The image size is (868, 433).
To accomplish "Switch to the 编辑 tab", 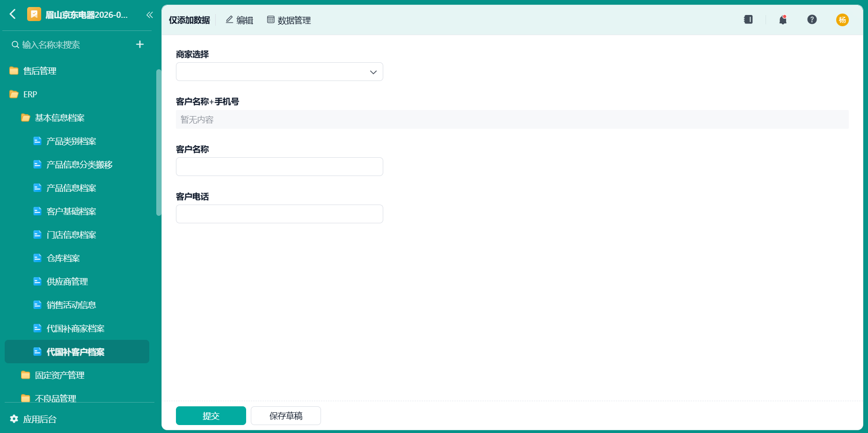I will click(239, 20).
